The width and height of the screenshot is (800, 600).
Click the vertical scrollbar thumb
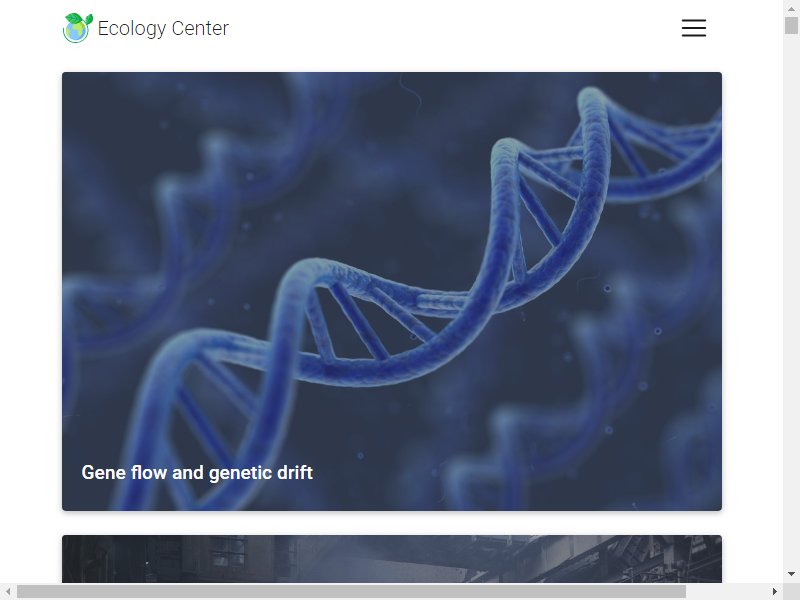791,26
